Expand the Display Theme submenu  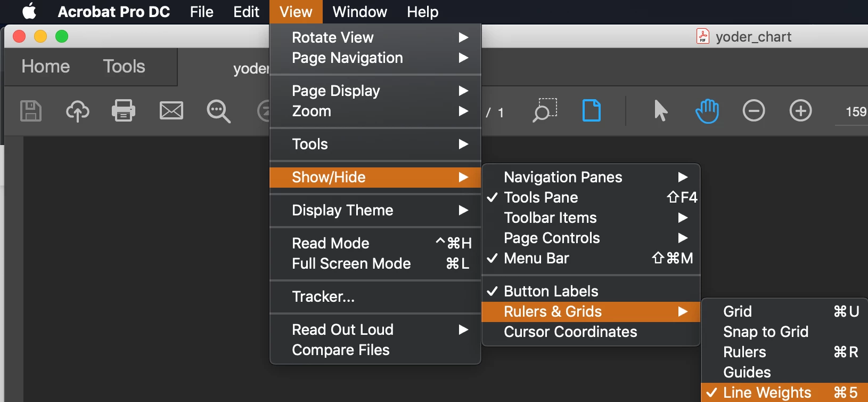pyautogui.click(x=375, y=210)
